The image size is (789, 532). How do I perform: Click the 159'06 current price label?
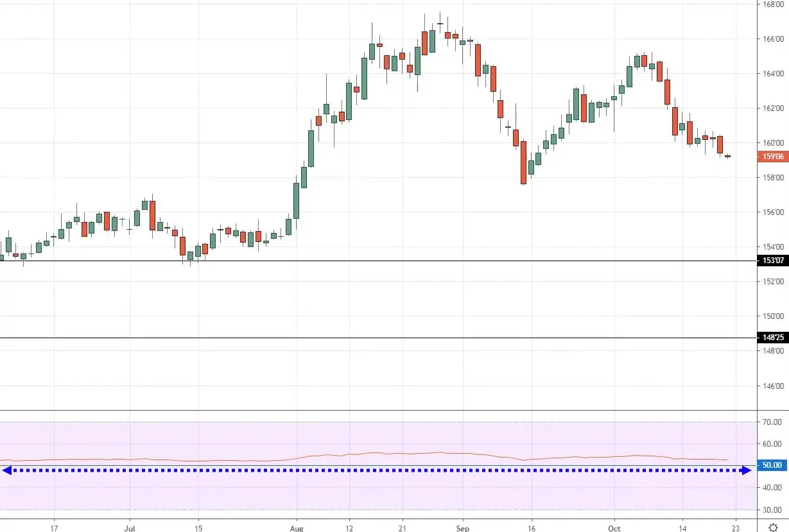click(x=772, y=157)
